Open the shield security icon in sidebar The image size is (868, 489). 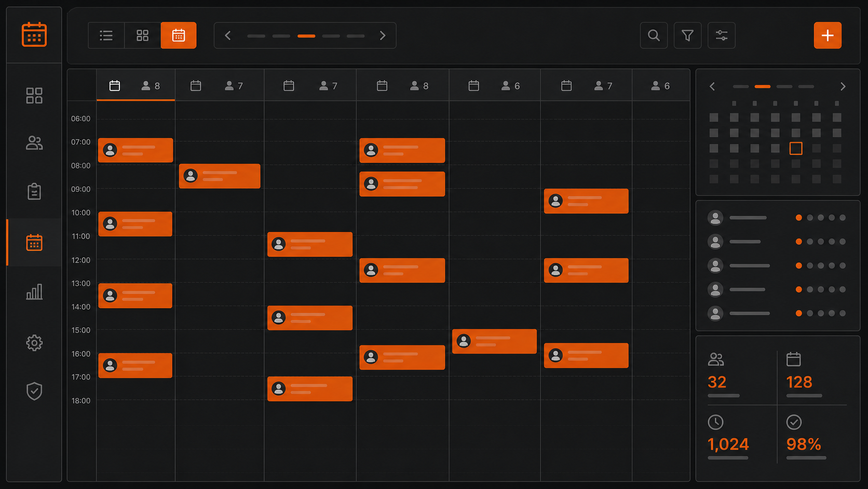(x=34, y=391)
